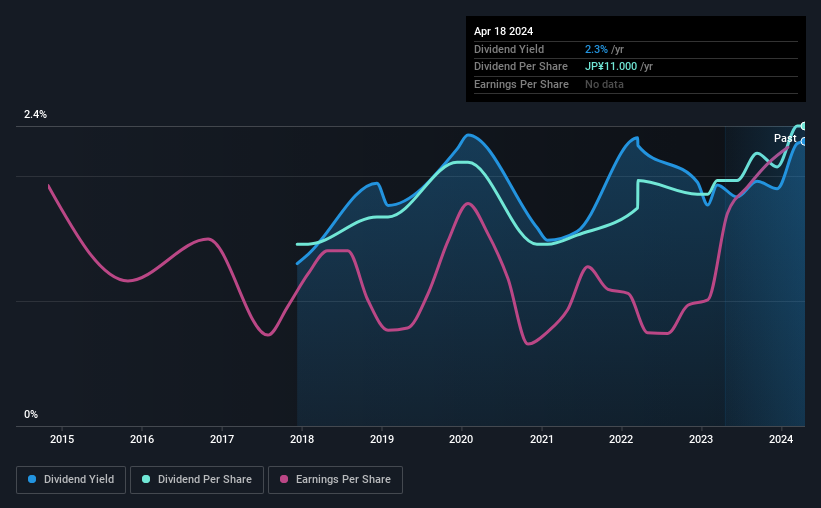821x508 pixels.
Task: Click the 2.4% y-axis label
Action: pyautogui.click(x=35, y=114)
